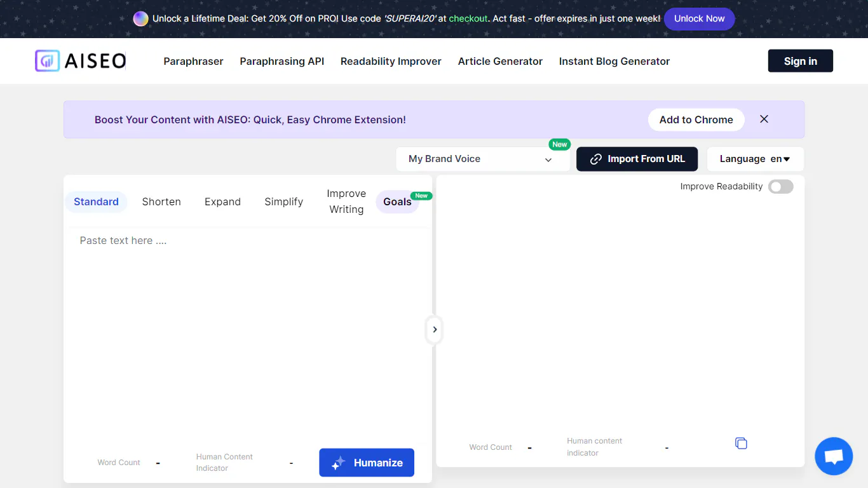The width and height of the screenshot is (868, 488).
Task: Open the chat support bubble
Action: coord(834,456)
